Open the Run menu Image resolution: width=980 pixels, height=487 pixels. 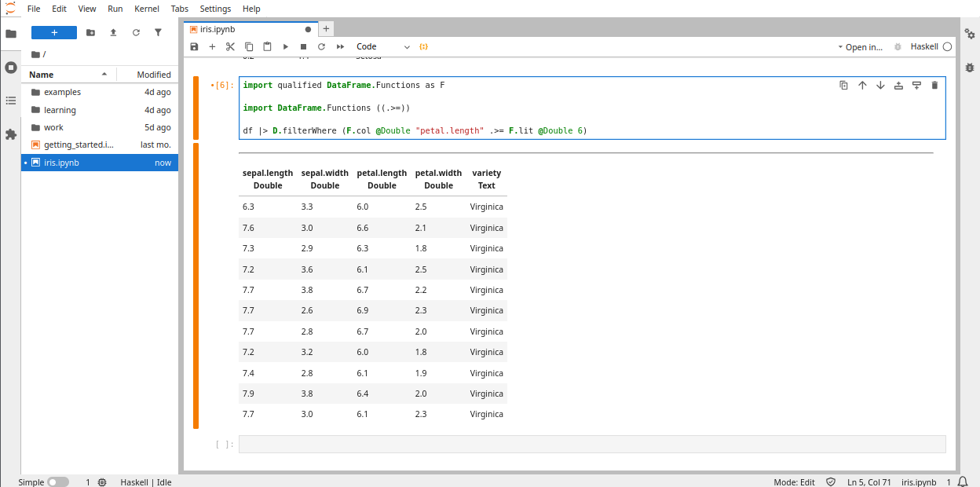click(115, 9)
